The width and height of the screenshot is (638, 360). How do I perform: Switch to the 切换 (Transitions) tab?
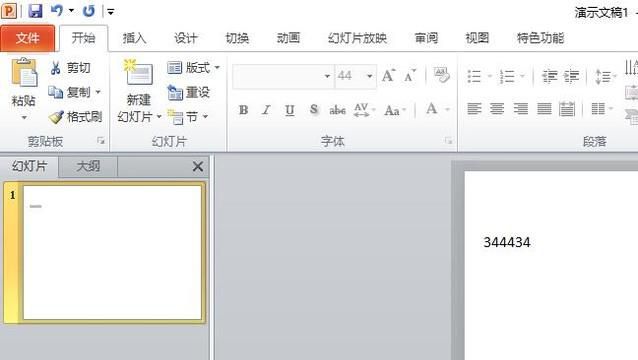pyautogui.click(x=237, y=38)
